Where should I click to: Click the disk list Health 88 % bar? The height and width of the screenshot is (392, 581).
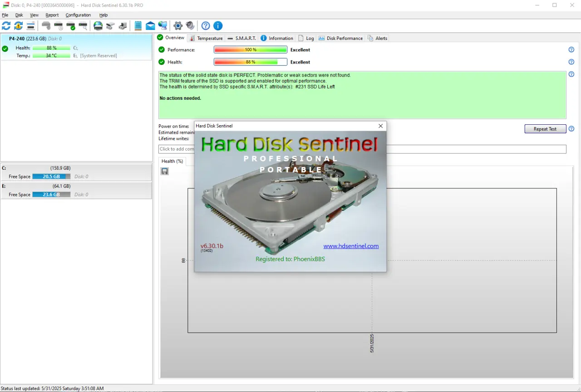(x=51, y=48)
